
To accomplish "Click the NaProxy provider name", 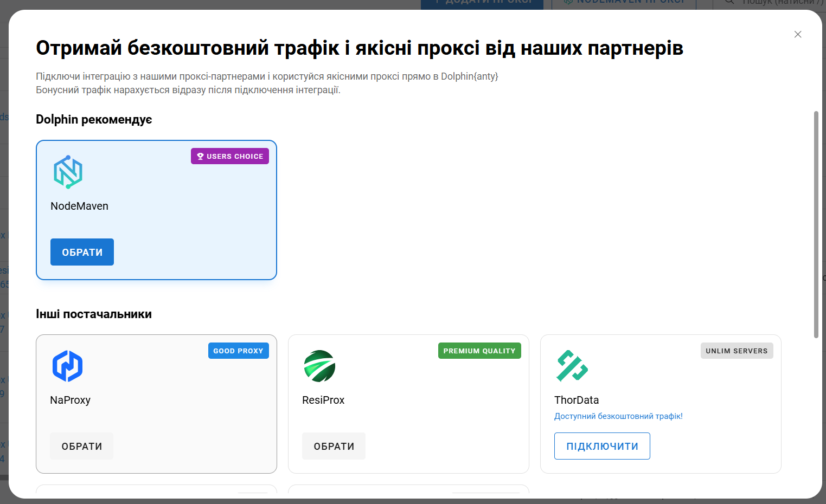I will point(70,400).
